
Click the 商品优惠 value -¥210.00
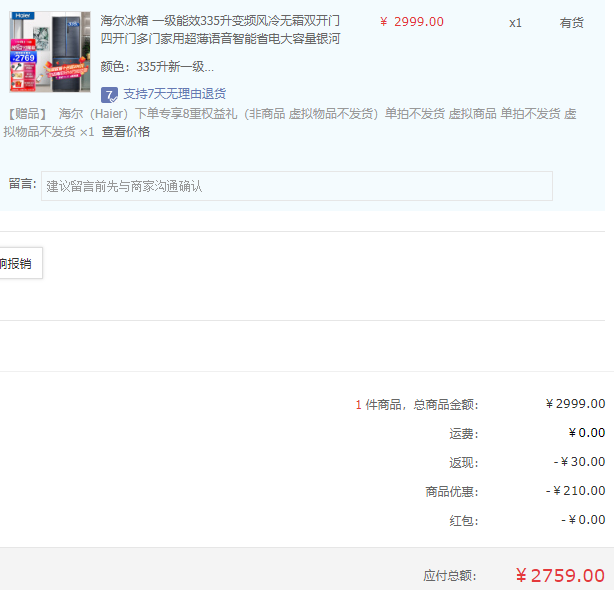coord(575,491)
